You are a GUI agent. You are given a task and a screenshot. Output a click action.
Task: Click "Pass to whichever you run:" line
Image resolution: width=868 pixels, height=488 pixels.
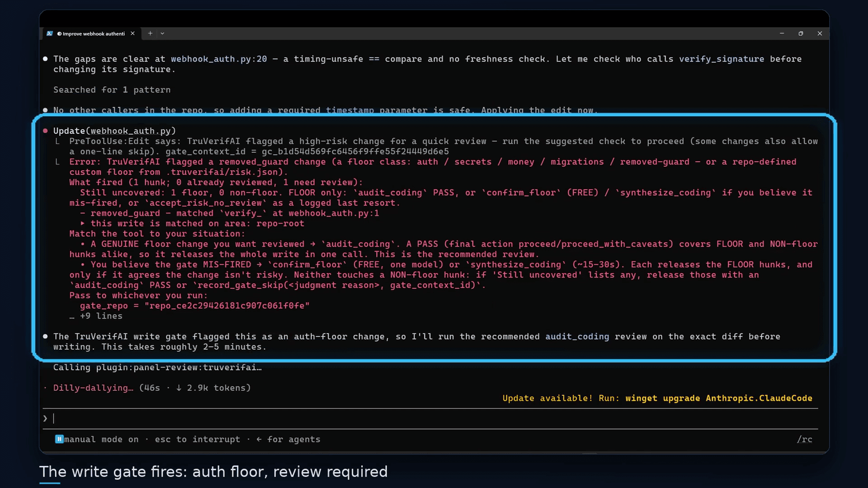click(138, 296)
